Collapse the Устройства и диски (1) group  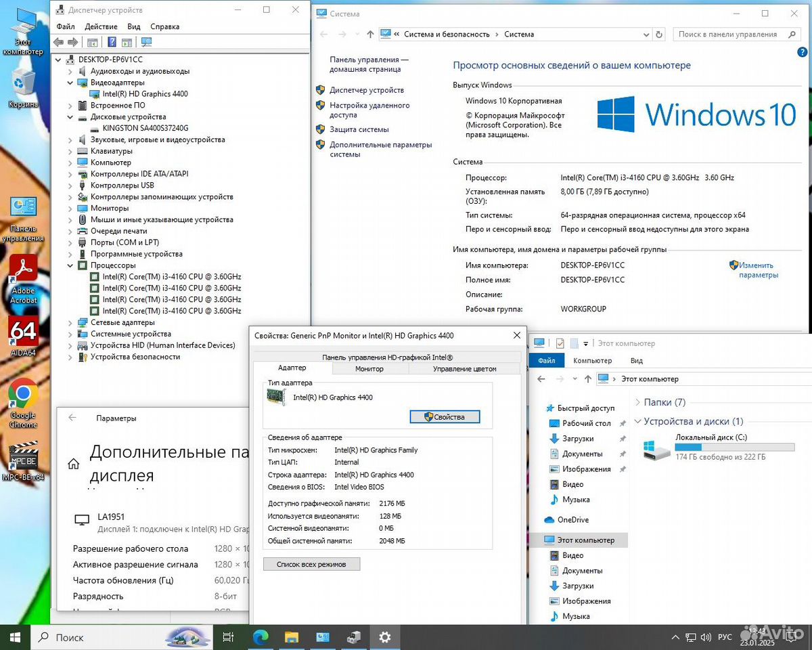click(x=637, y=421)
